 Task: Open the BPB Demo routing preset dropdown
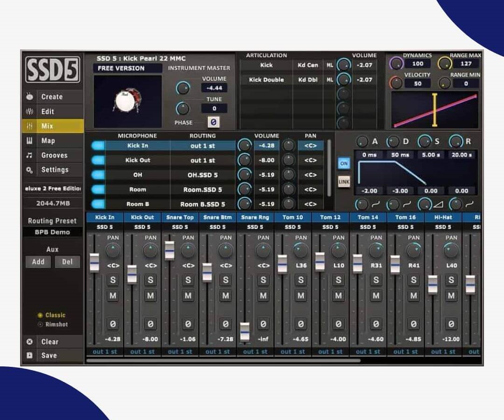[52, 232]
